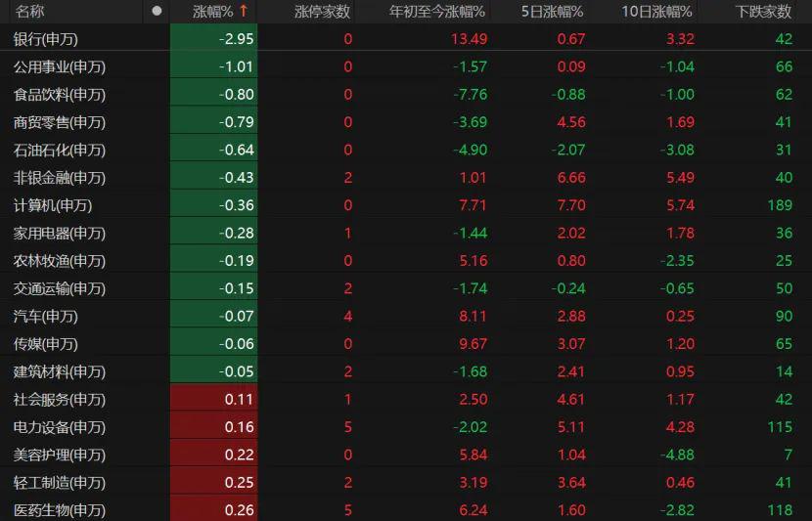Screen dimensions: 812x521
Task: Click the orange sort arrow beside 涨幅%
Action: pos(244,12)
